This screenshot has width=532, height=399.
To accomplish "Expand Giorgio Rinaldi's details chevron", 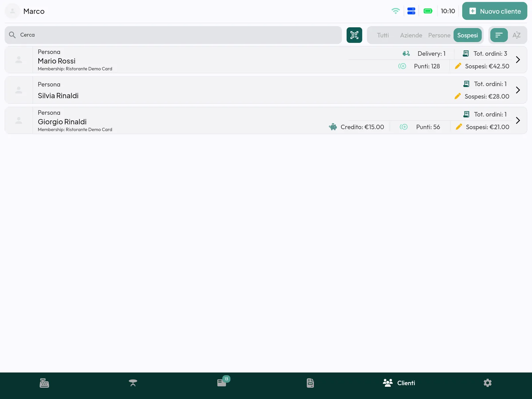I will [x=518, y=120].
